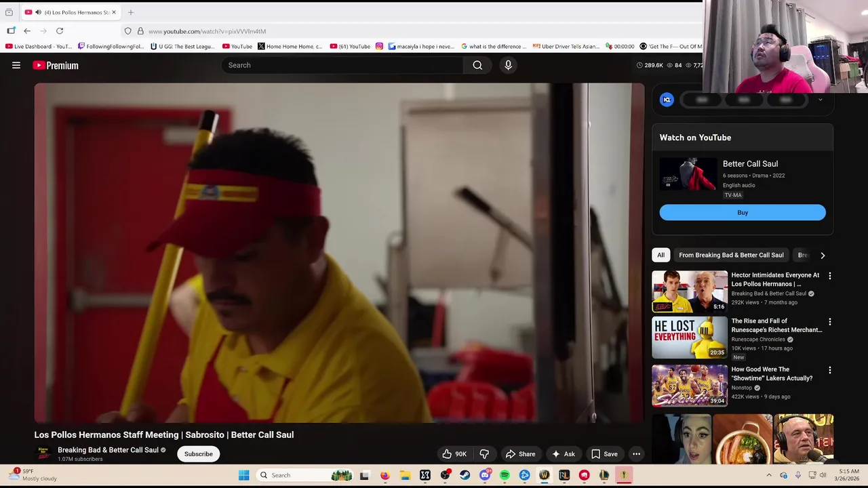Image resolution: width=868 pixels, height=488 pixels.
Task: Click inside the YouTube search box
Action: pyautogui.click(x=342, y=65)
